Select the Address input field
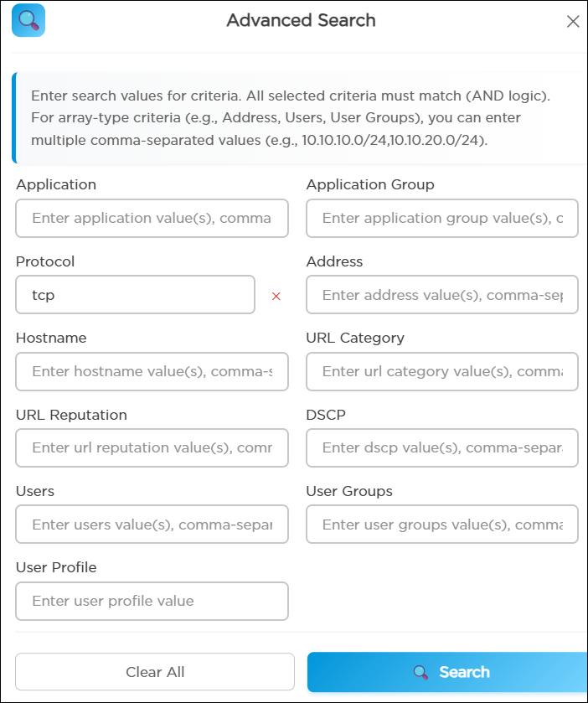Image resolution: width=588 pixels, height=703 pixels. [x=442, y=295]
